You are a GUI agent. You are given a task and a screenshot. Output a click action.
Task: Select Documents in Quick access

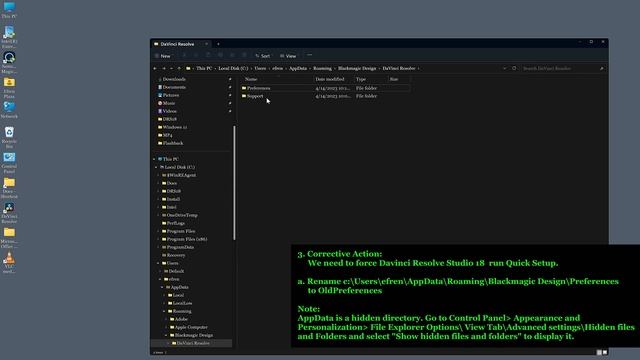pyautogui.click(x=174, y=87)
